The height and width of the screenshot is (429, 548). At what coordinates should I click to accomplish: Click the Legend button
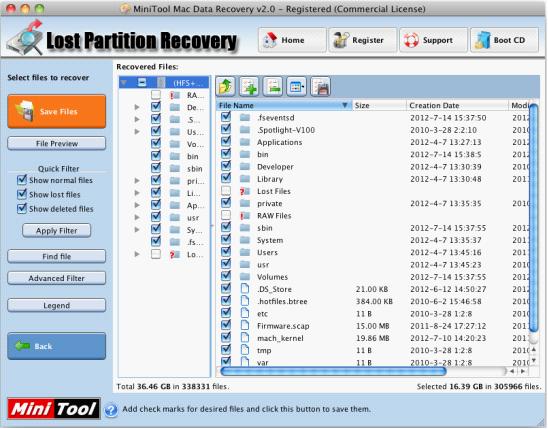coord(57,305)
